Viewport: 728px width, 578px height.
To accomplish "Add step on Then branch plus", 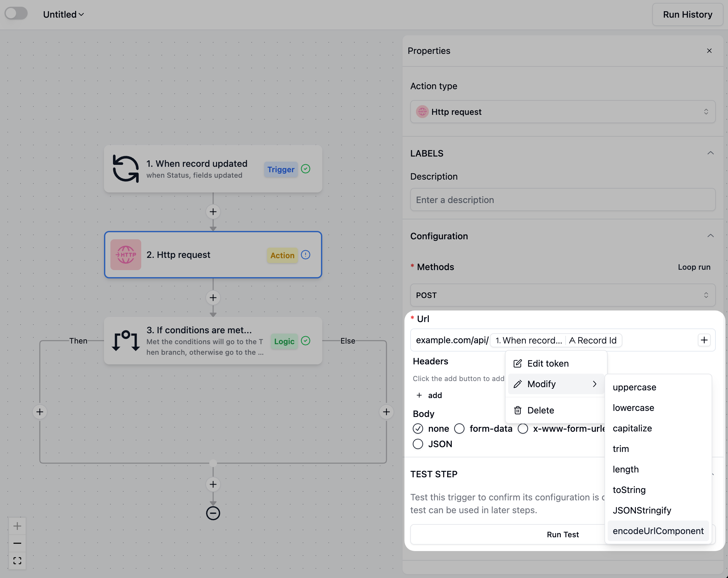I will click(x=40, y=412).
